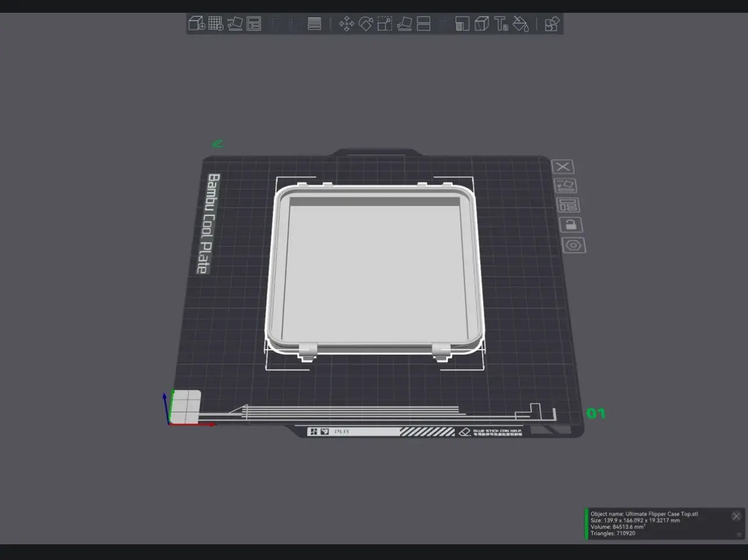Select the Scale tool
The width and height of the screenshot is (748, 560).
point(385,24)
